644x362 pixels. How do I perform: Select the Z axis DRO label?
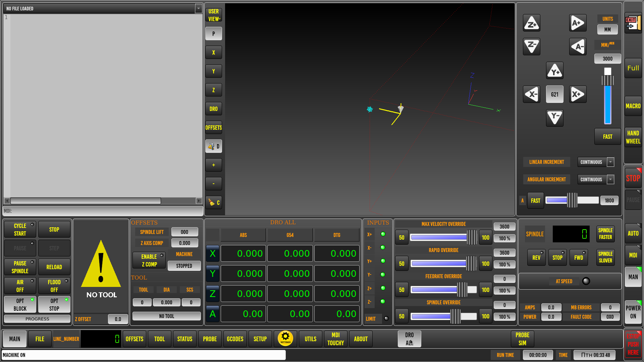[213, 294]
